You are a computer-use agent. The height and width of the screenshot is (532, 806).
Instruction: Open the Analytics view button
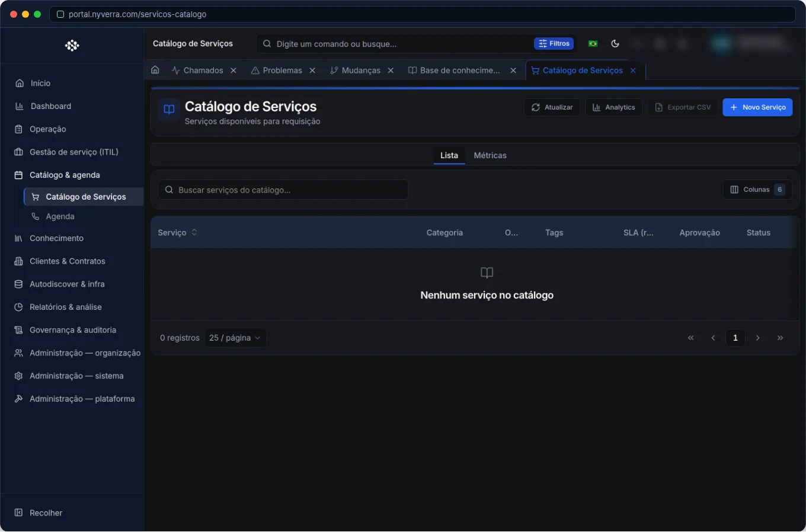point(613,107)
